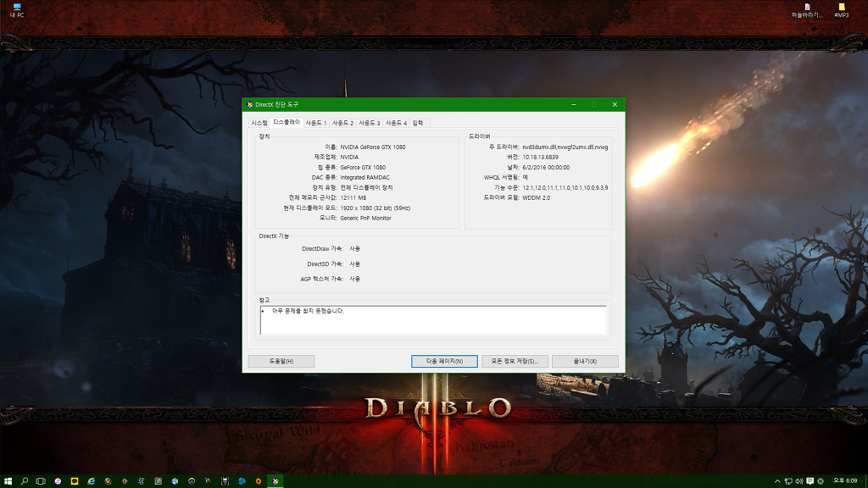Select the 내 PC desktop icon
Screen dimensions: 868x488
(x=17, y=10)
